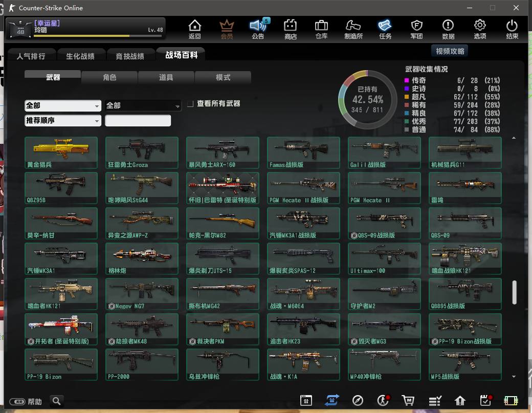This screenshot has height=413, width=532.
Task: Click the running figure icon with red dot
Action: click(x=383, y=400)
